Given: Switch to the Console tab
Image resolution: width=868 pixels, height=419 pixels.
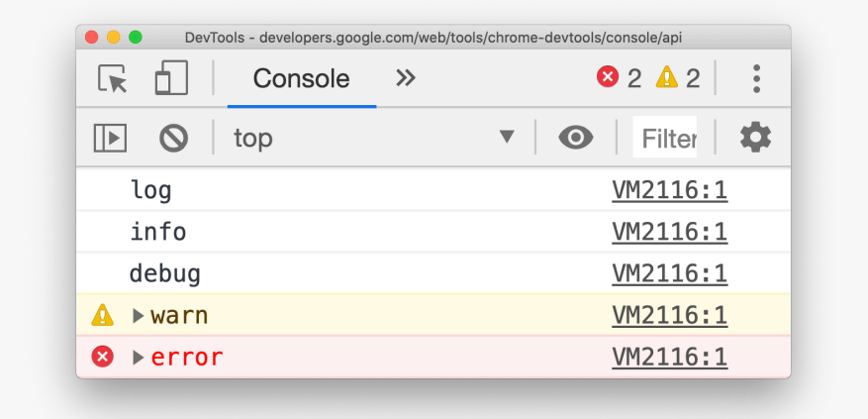Looking at the screenshot, I should pos(301,78).
